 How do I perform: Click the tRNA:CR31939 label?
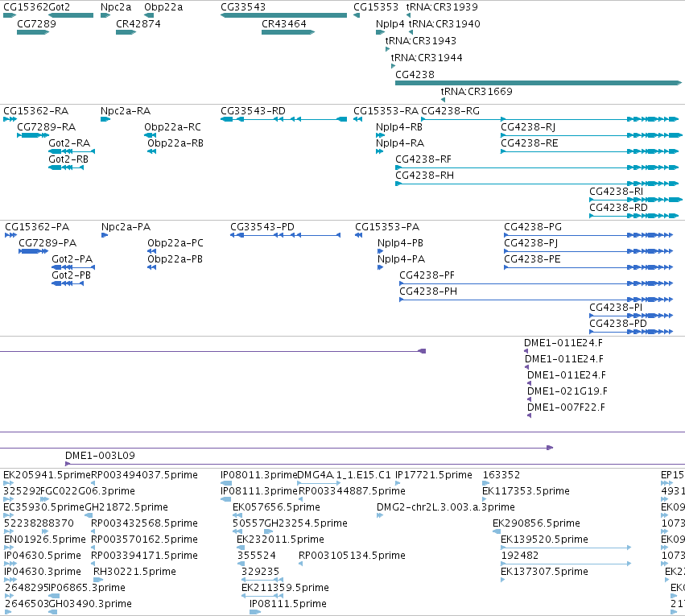coord(442,7)
